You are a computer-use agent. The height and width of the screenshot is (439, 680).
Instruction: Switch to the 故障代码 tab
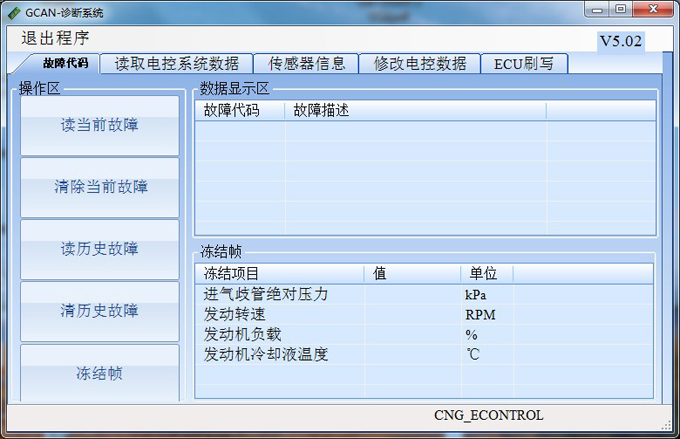pyautogui.click(x=58, y=63)
